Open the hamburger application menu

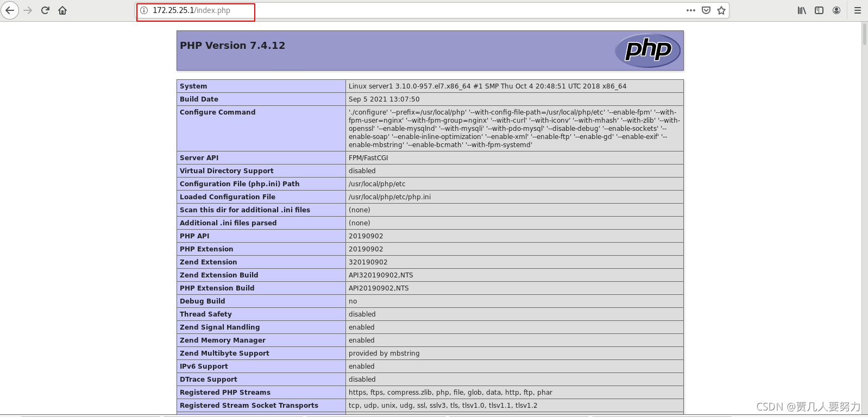[858, 10]
